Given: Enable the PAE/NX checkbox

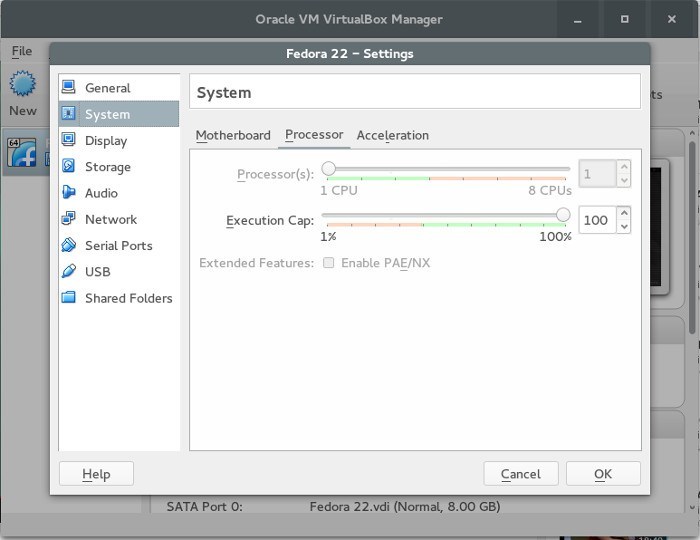Looking at the screenshot, I should (x=329, y=263).
